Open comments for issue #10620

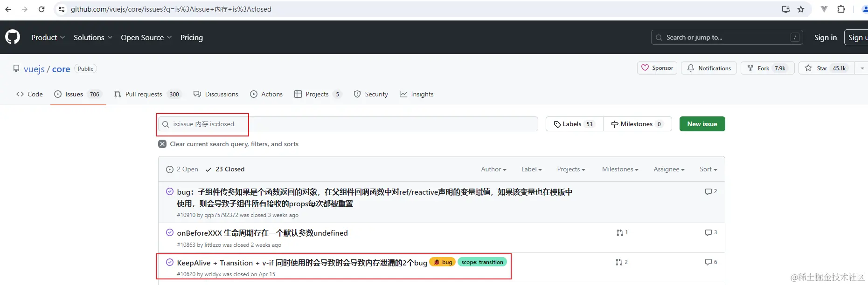[711, 262]
